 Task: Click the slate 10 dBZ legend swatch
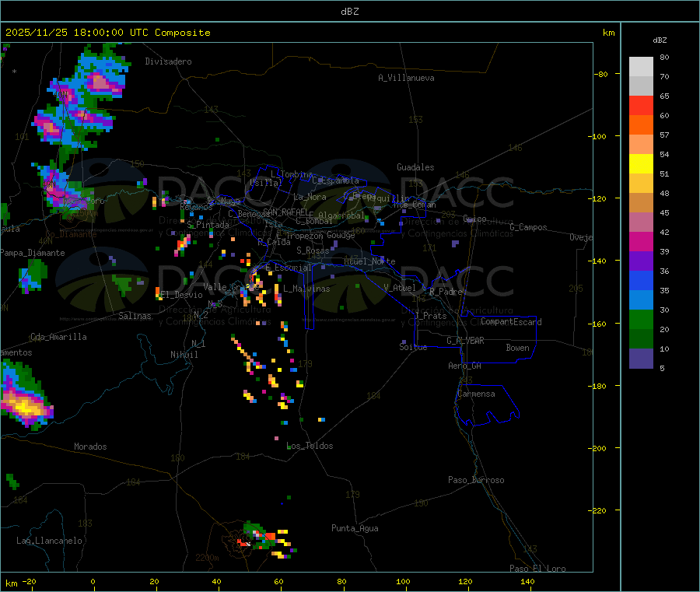point(641,359)
